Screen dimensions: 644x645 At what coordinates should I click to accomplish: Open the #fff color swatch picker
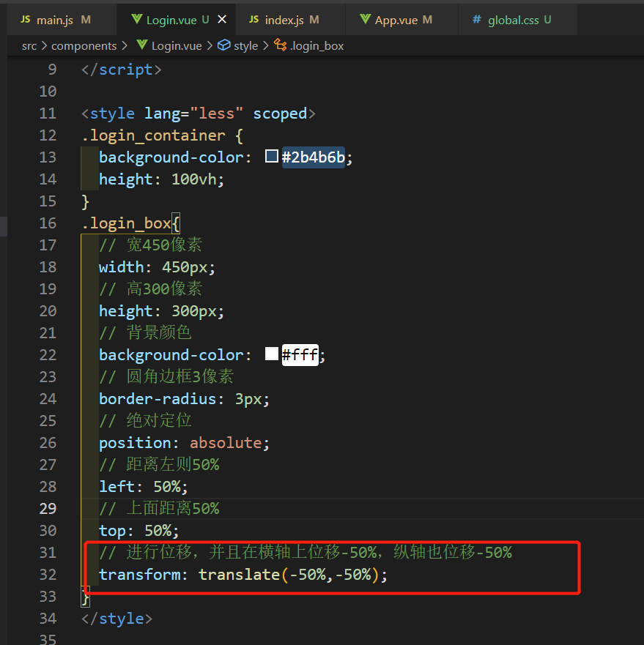tap(271, 354)
